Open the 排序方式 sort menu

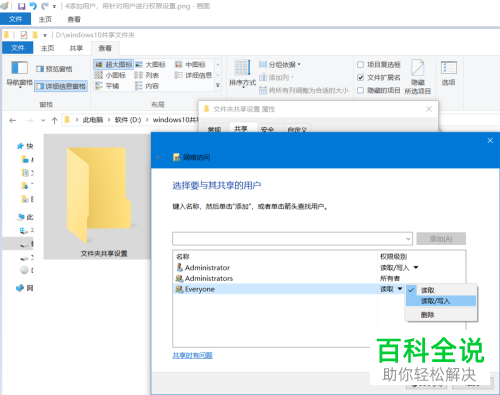242,74
